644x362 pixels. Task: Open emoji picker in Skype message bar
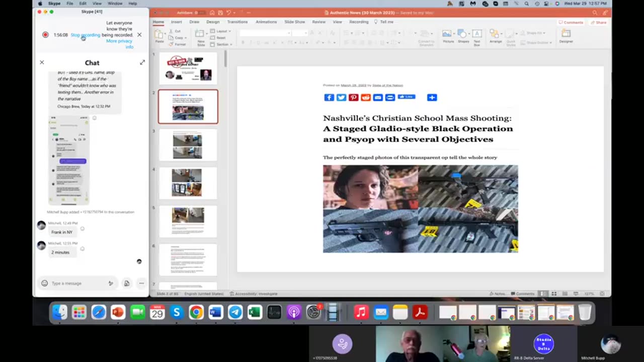point(44,283)
